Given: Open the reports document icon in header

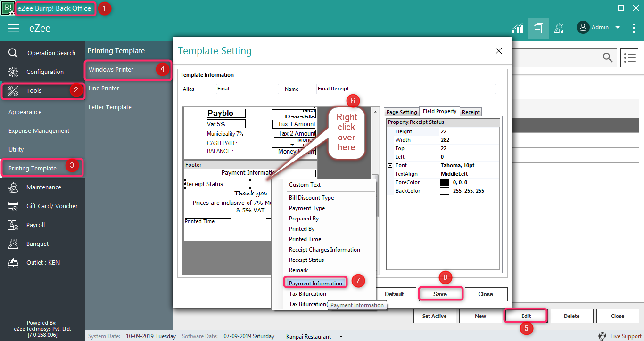Looking at the screenshot, I should pyautogui.click(x=538, y=28).
